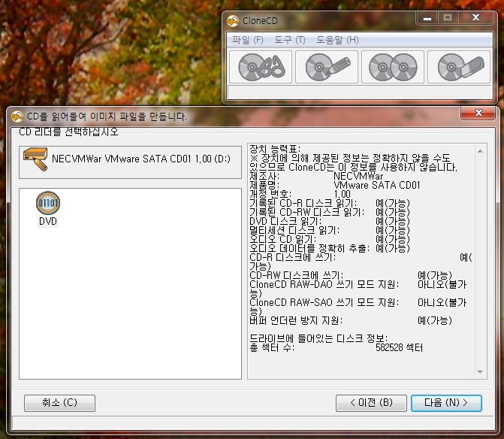Click the < 이전 (B) back button
Screen dimensions: 504x439
[x=371, y=403]
